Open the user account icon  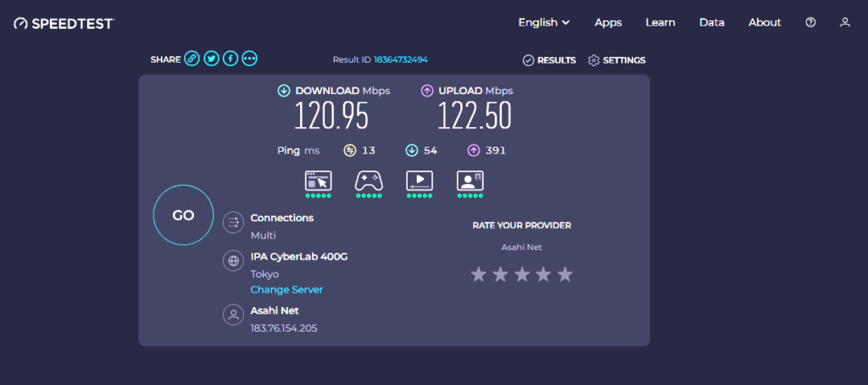[845, 23]
